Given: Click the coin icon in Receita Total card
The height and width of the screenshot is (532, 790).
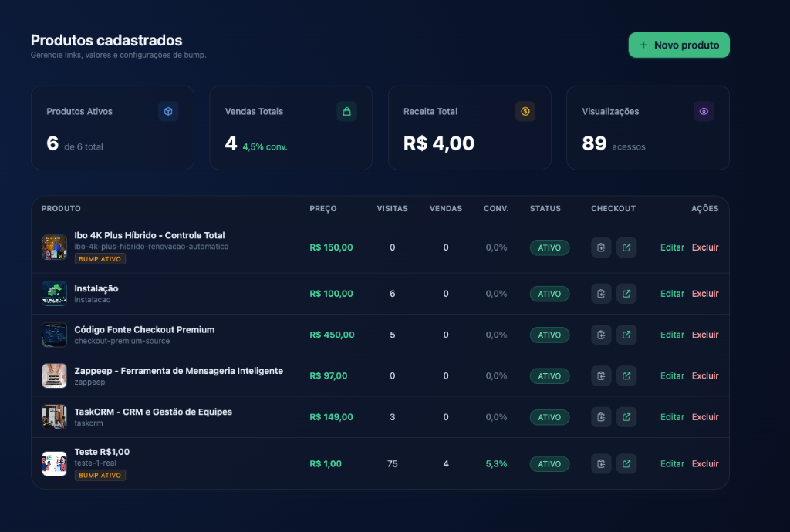Looking at the screenshot, I should coord(525,112).
